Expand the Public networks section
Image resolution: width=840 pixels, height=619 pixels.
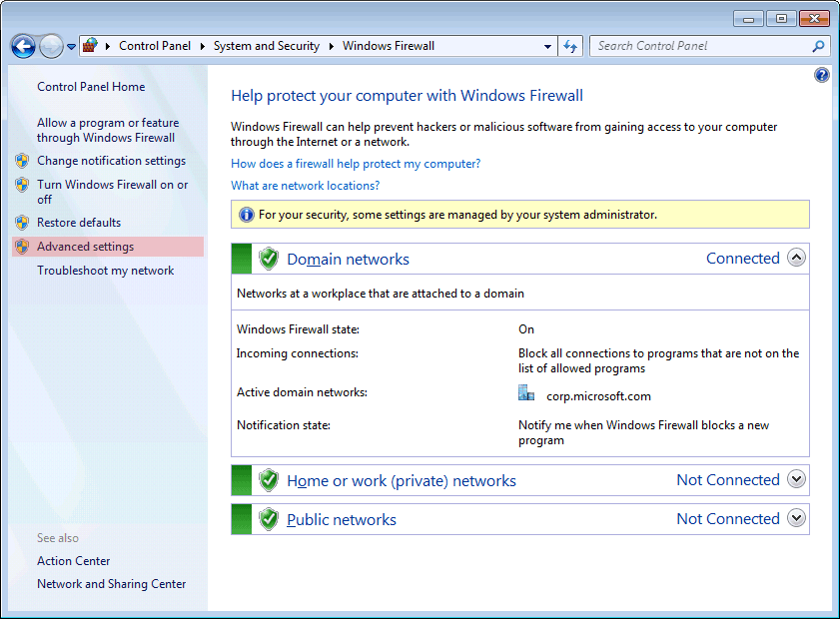(796, 518)
